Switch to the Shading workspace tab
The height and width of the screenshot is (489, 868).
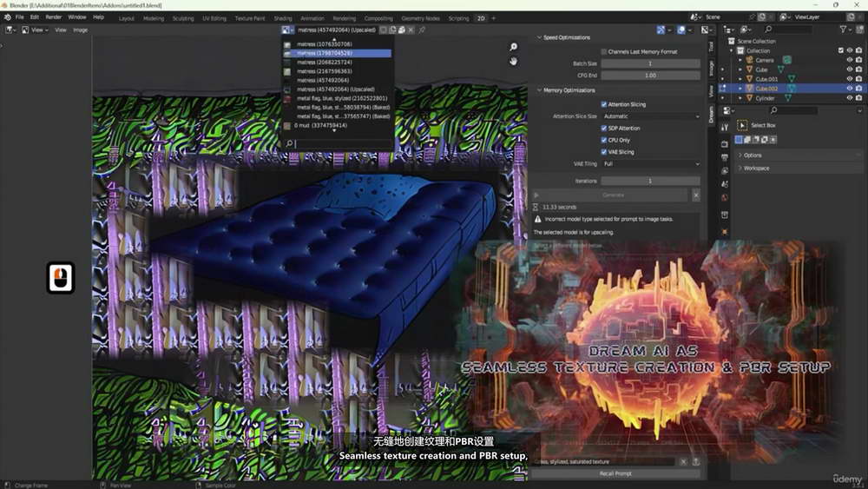pyautogui.click(x=283, y=18)
